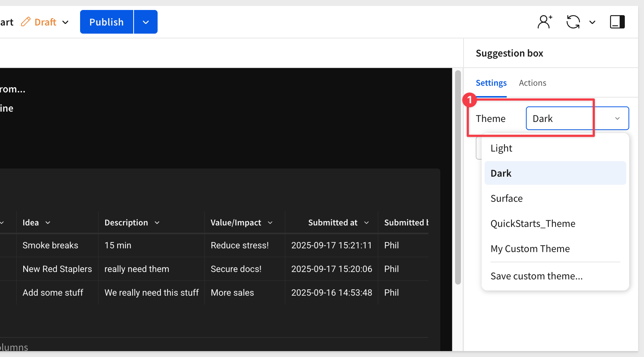Click the Theme dropdown showing Dark
This screenshot has width=644, height=357.
point(577,118)
